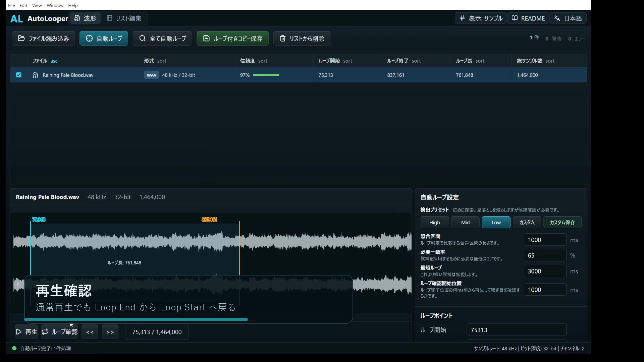This screenshot has height=362, width=644.
Task: Click the waveform icon beside Raining Pale Blood.wav
Action: tap(35, 75)
